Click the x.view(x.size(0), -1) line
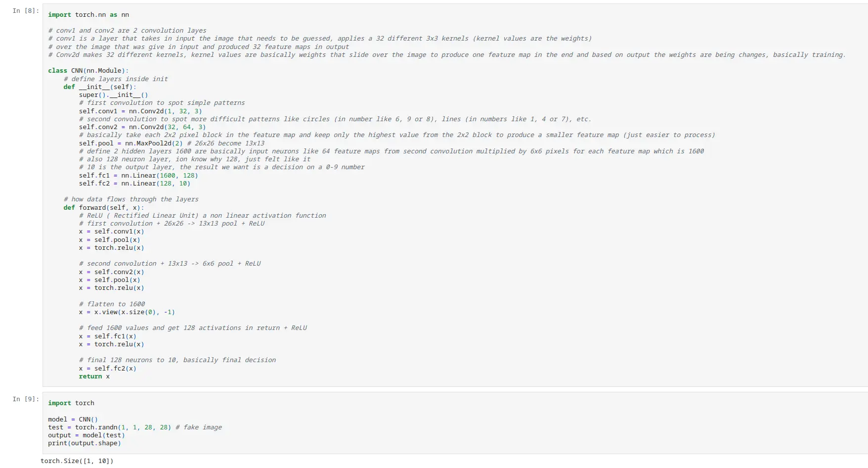This screenshot has width=868, height=468. pos(127,312)
